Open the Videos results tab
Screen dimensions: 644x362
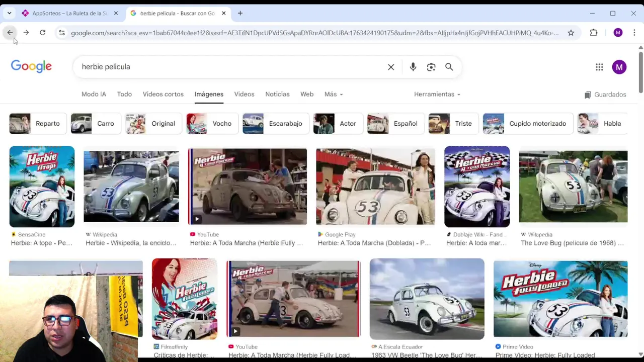pos(244,94)
